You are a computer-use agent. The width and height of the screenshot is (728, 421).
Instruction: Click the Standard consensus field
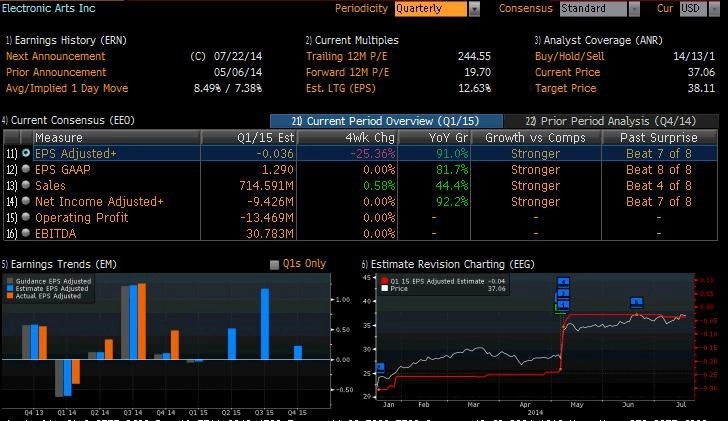point(593,9)
